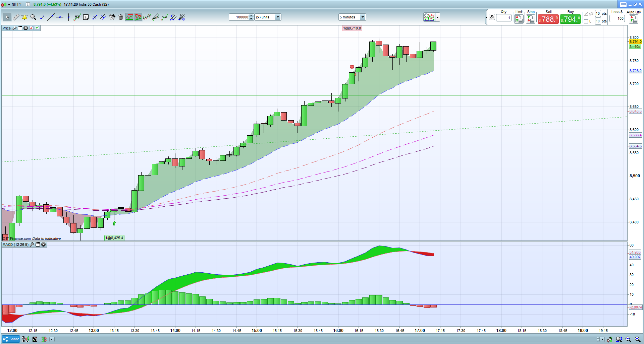The image size is (644, 344).
Task: Maximize the Price panel
Action: pyautogui.click(x=20, y=28)
